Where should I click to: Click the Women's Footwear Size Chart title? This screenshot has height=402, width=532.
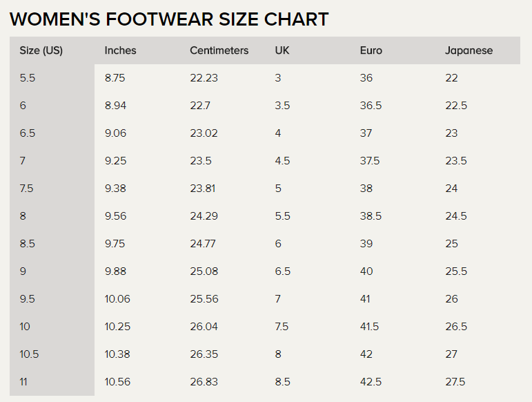[x=169, y=19]
